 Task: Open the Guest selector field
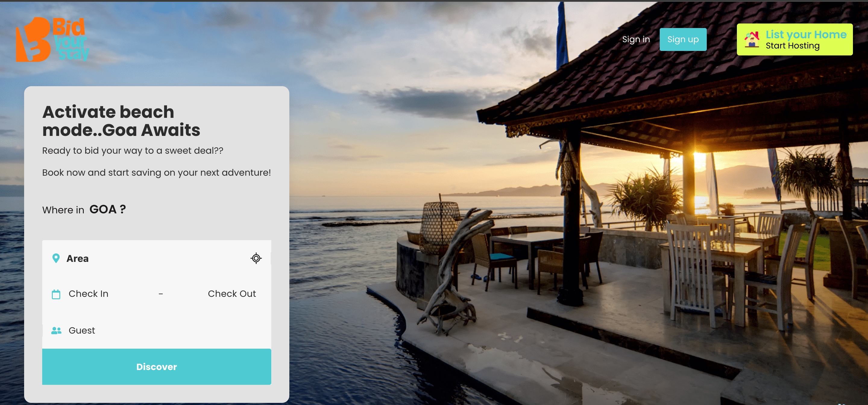157,331
